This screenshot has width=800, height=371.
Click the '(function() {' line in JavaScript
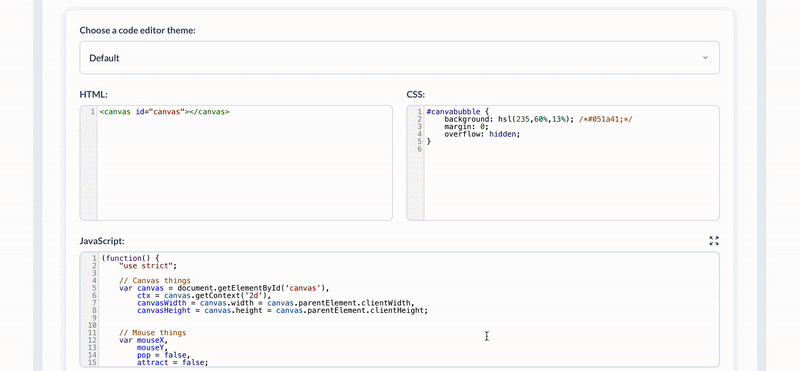(x=130, y=258)
